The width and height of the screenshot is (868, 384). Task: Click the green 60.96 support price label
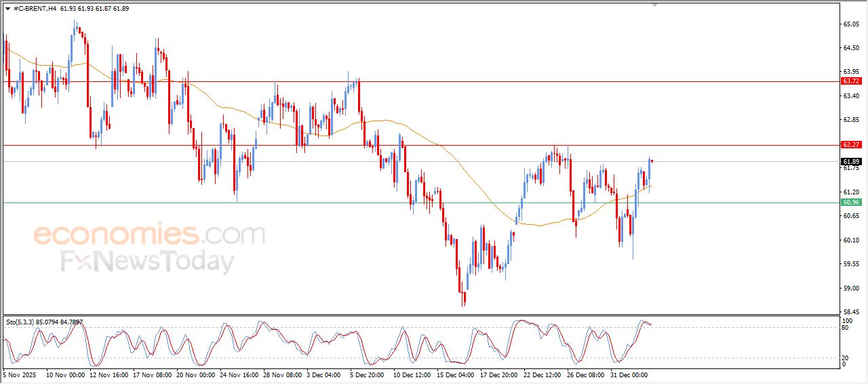tap(851, 202)
